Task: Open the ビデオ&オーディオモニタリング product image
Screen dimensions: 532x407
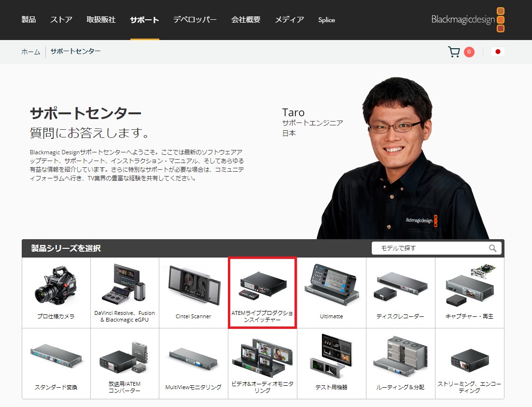Action: 263,357
